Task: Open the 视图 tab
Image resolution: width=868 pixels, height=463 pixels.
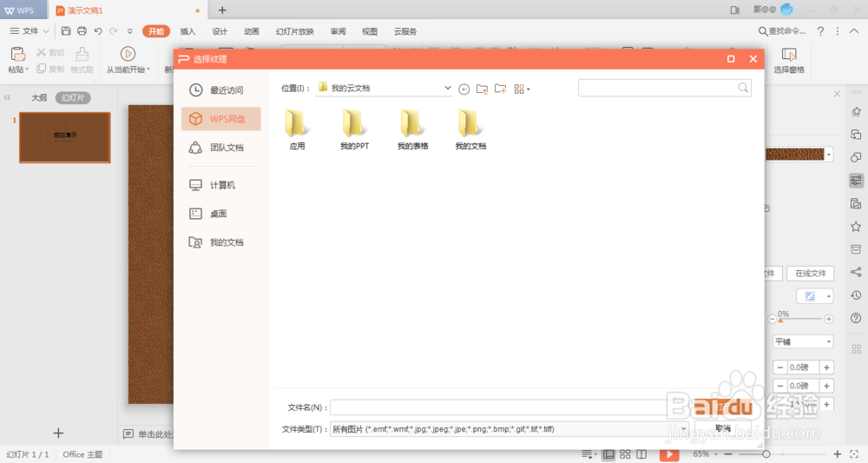Action: [x=369, y=31]
